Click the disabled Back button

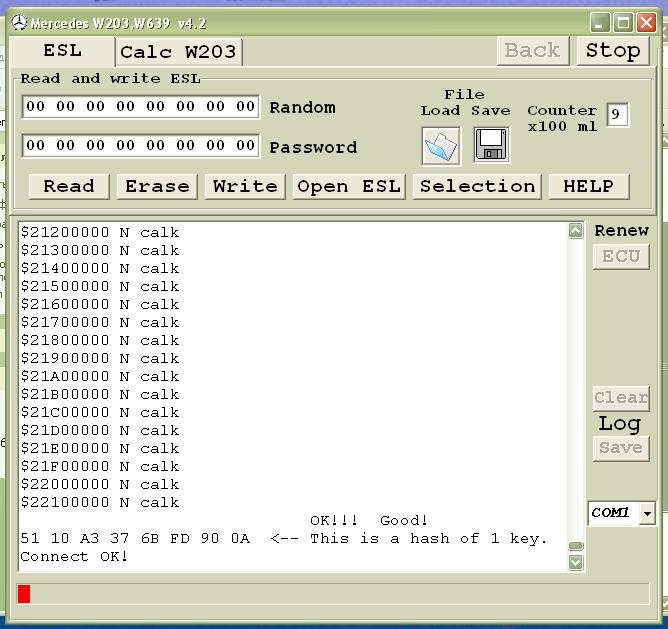click(x=533, y=51)
